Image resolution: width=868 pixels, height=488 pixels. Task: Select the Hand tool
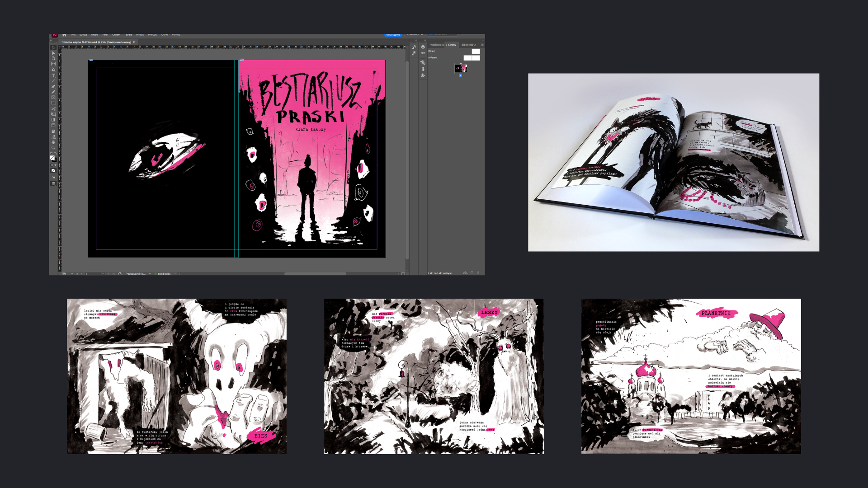(53, 142)
